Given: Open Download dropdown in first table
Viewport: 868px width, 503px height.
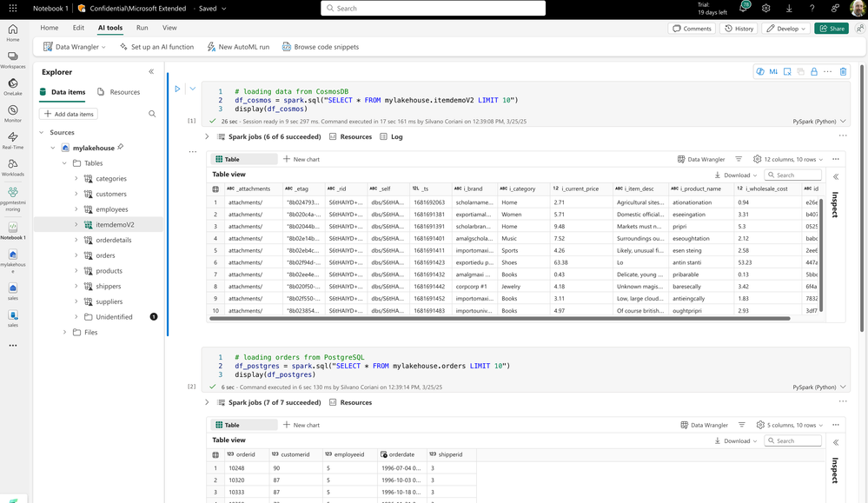Looking at the screenshot, I should 736,175.
